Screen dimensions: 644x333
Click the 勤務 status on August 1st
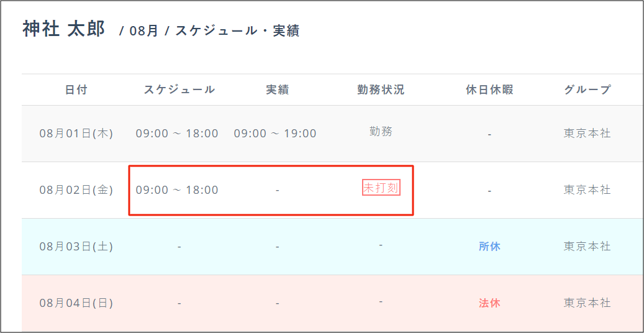(x=381, y=131)
